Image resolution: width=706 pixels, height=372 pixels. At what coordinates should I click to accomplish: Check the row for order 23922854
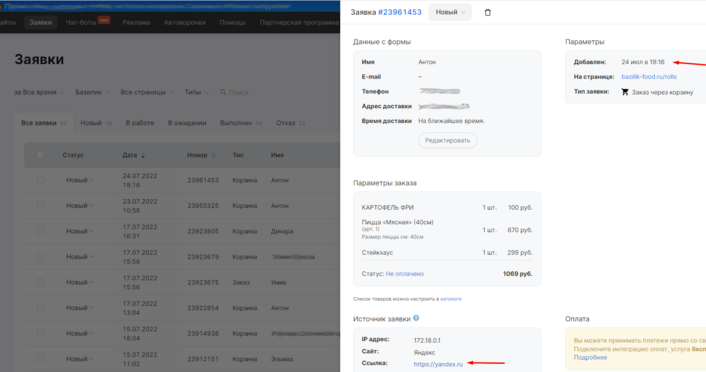pos(40,308)
